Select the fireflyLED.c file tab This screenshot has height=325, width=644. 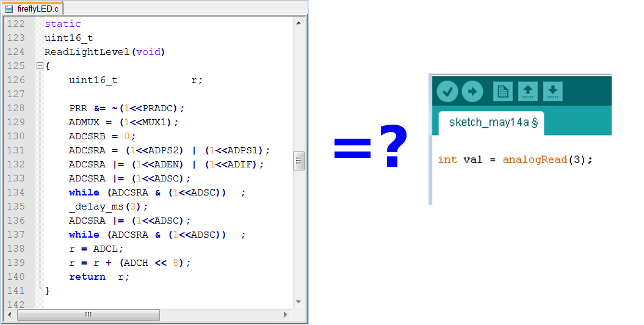coord(32,9)
